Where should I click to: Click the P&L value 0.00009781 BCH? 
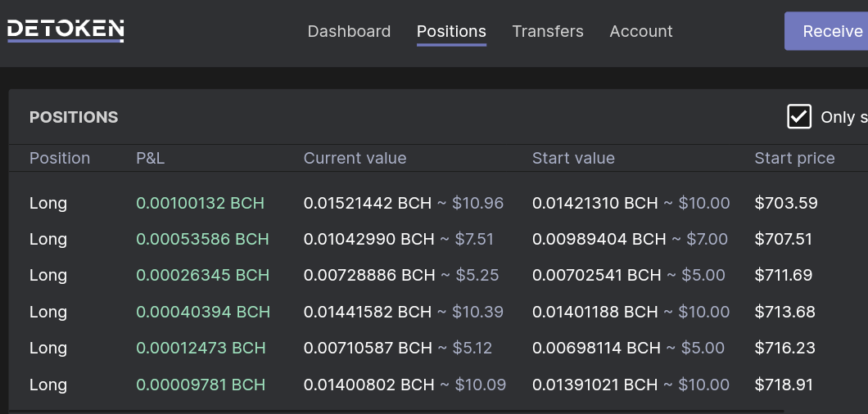click(x=201, y=384)
